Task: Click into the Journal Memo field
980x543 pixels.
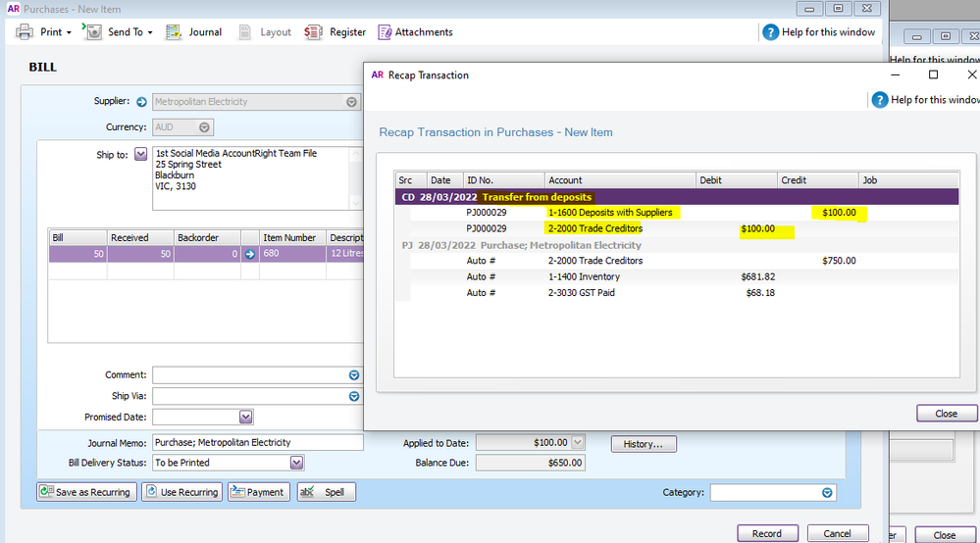Action: [257, 443]
